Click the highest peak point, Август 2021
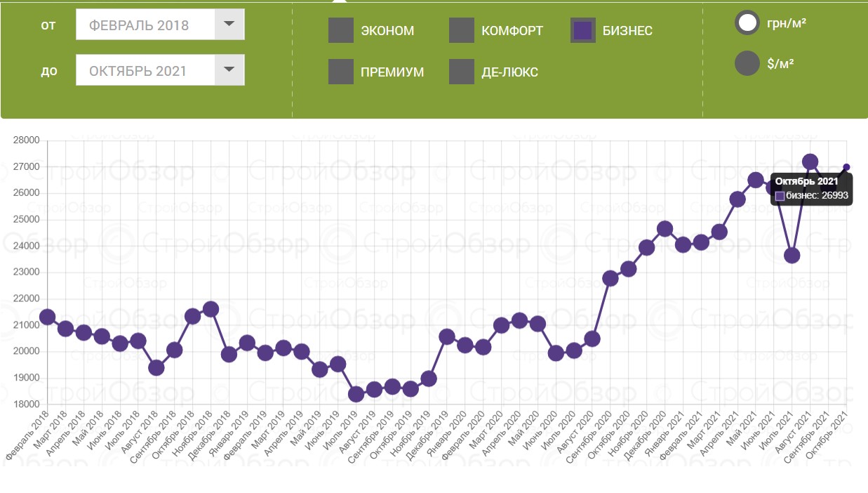The width and height of the screenshot is (868, 493). coord(810,162)
